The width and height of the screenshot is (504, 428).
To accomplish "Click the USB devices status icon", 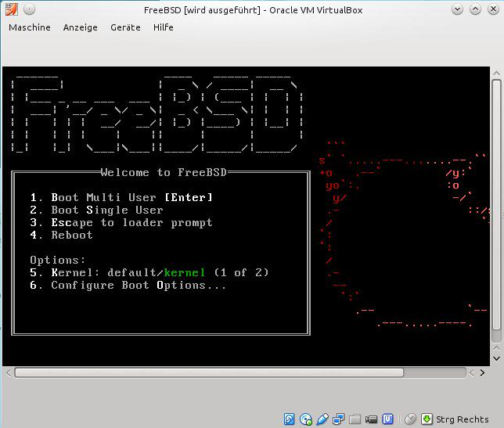I will (322, 419).
